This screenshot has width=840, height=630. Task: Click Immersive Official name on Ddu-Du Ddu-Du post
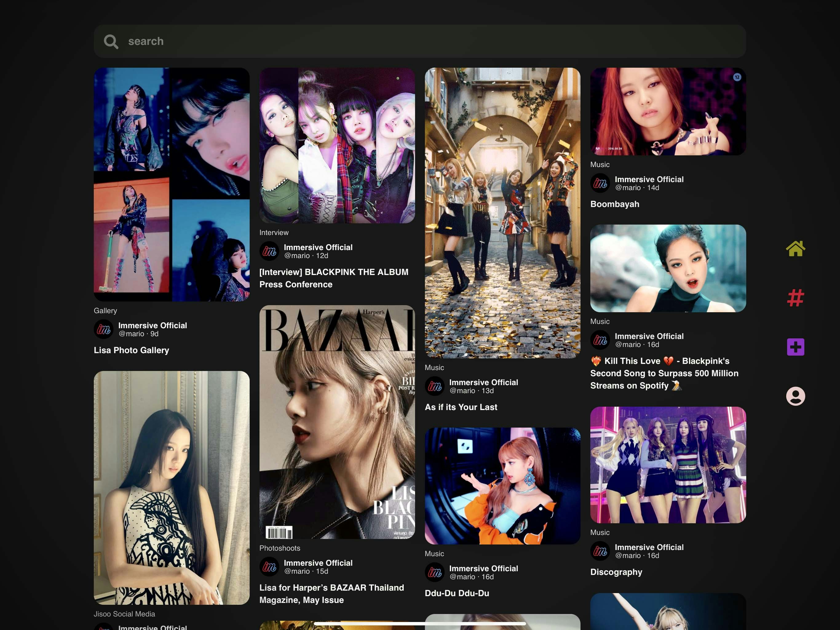(483, 568)
